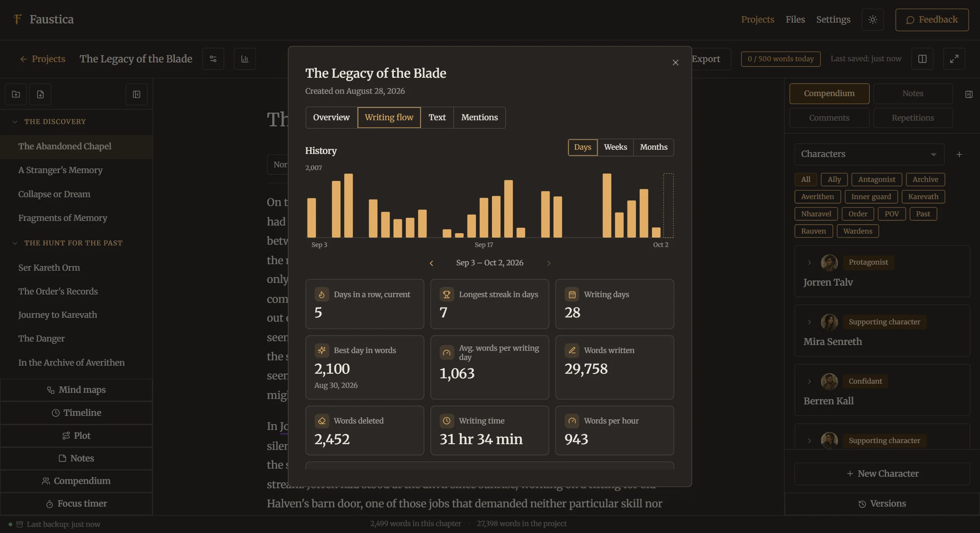Select Weeks history view
Screen dimensions: 980x533
click(x=615, y=147)
